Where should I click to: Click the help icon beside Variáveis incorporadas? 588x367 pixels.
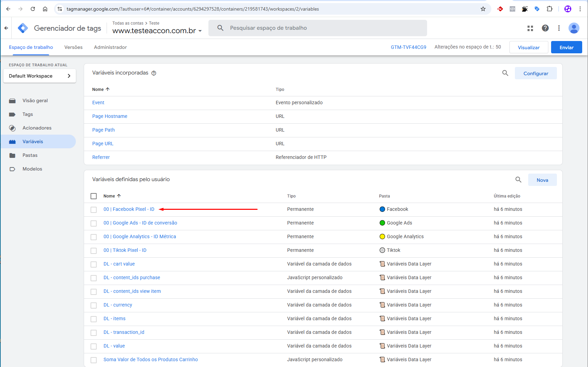click(154, 73)
